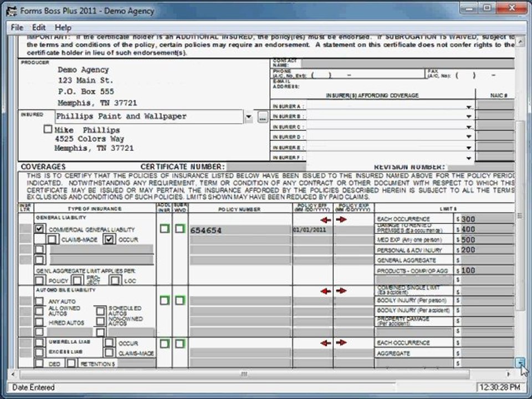Click right red arrow in Umbrella Liab row

[341, 342]
